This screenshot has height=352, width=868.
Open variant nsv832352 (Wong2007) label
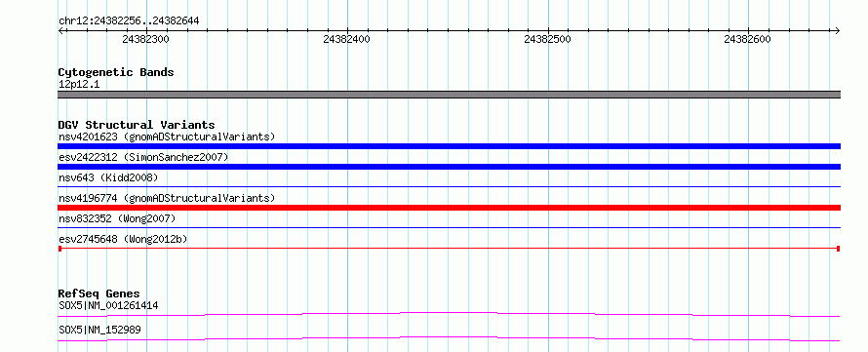coord(117,218)
